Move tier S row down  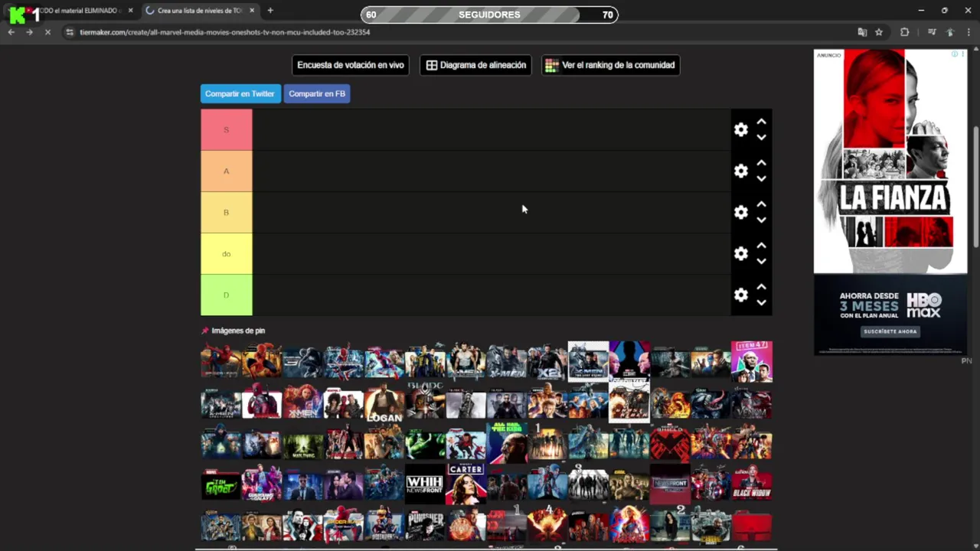[x=761, y=138]
